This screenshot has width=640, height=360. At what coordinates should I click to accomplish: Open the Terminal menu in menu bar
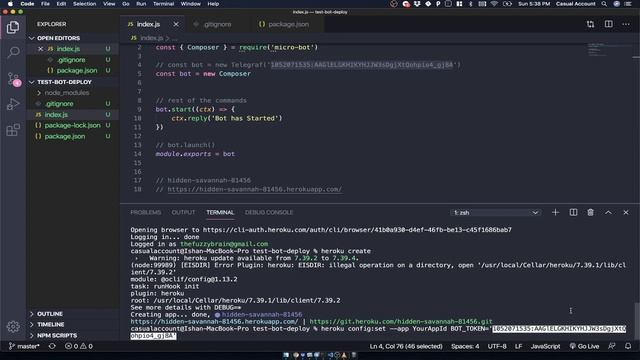coord(163,4)
